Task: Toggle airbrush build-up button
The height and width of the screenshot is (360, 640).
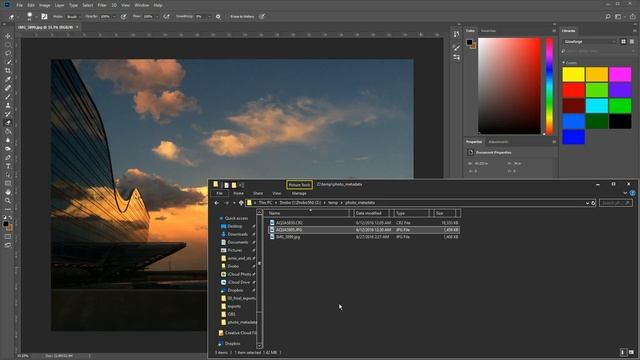Action: (166, 16)
